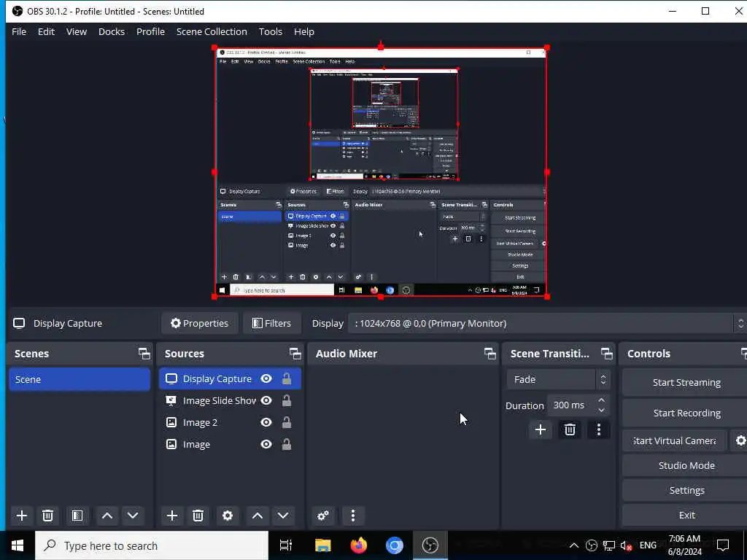Click Start Streaming button
Image resolution: width=747 pixels, height=560 pixels.
(x=684, y=382)
